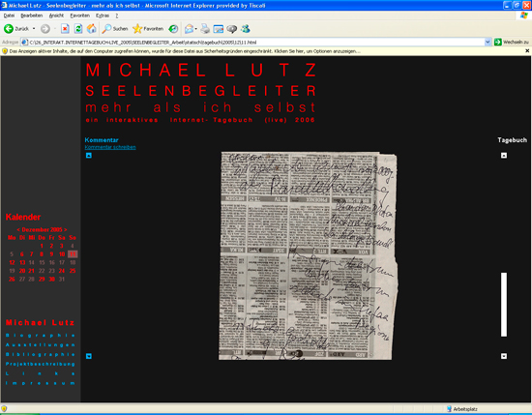Open the Mail envelope icon
The height and width of the screenshot is (415, 532).
click(x=189, y=29)
